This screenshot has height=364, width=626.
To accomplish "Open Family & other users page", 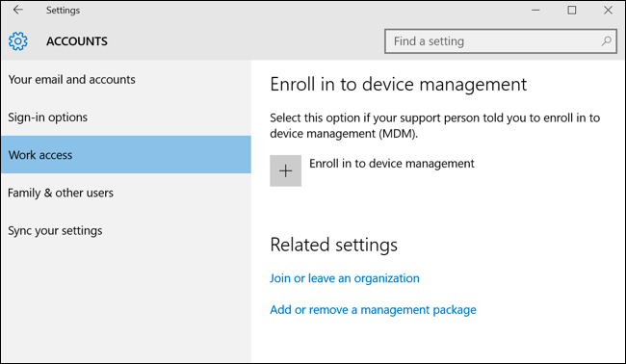I will [126, 193].
